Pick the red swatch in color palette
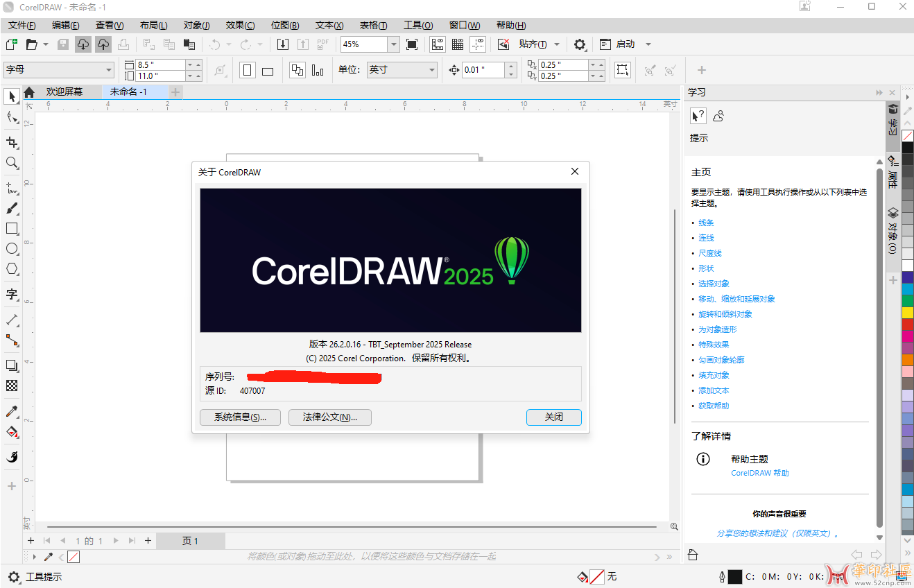914x588 pixels. [908, 325]
